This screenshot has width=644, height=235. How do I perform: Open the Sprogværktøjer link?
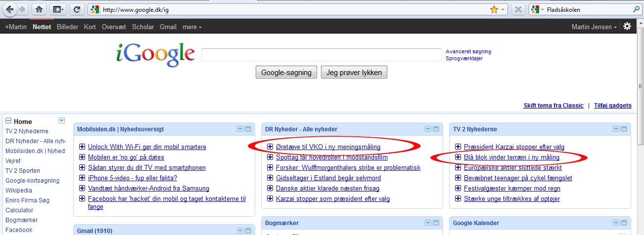464,58
